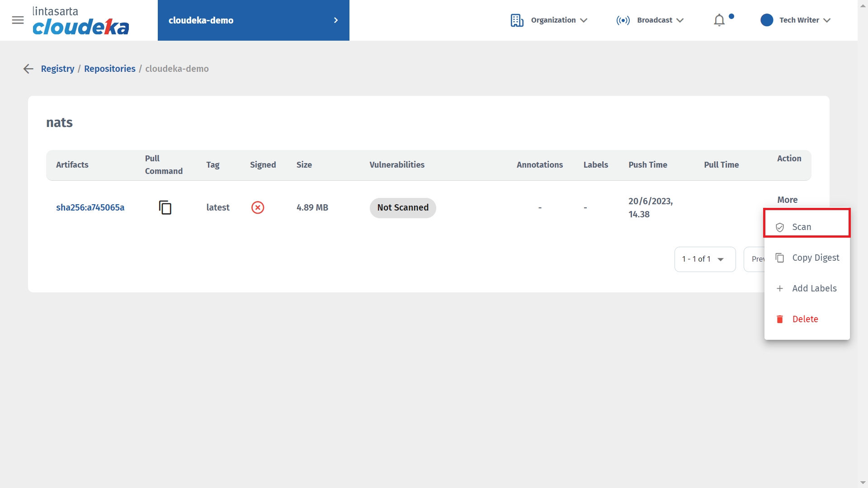Click the Cloudeka logo
The height and width of the screenshot is (488, 868).
coord(80,21)
